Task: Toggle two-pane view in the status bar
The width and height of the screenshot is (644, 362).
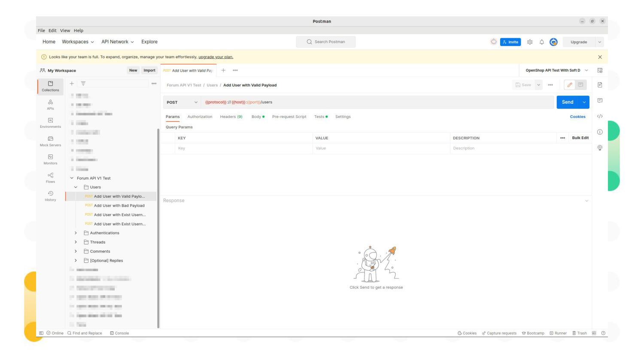Action: click(594, 333)
